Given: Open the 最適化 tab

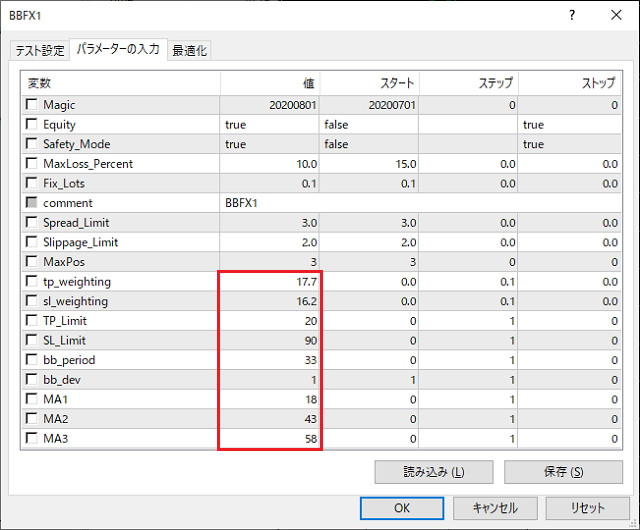Looking at the screenshot, I should [x=189, y=51].
